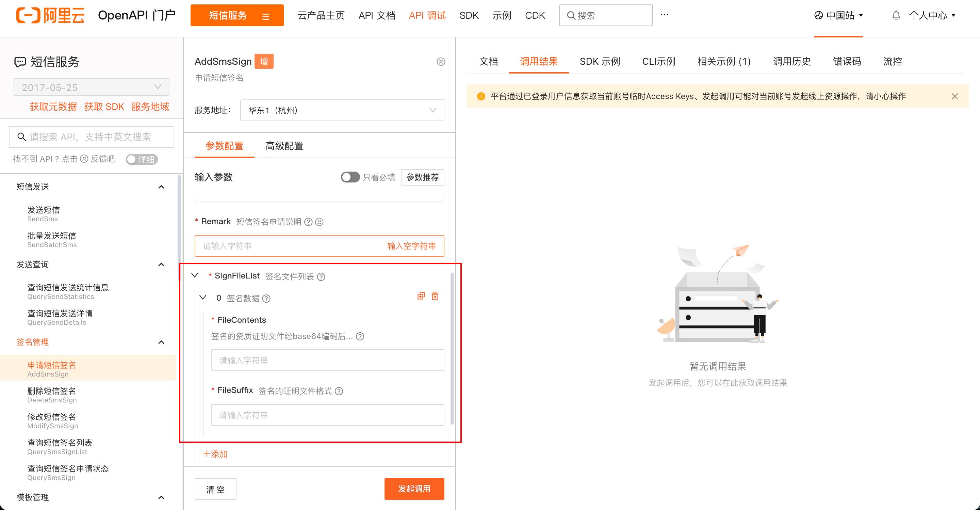Viewport: 980px width, 510px height.
Task: Click the FileContents input field
Action: [x=327, y=360]
